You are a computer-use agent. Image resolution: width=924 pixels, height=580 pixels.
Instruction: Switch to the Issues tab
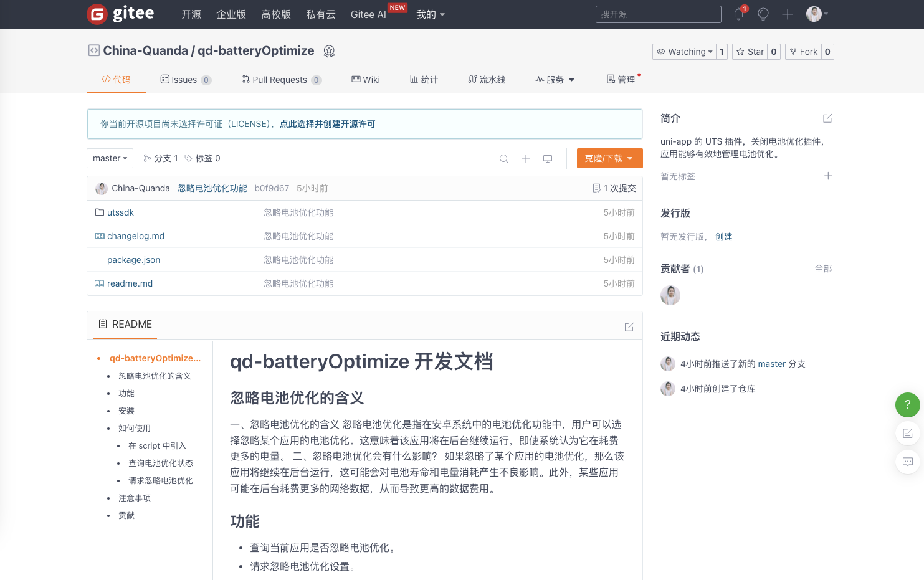click(186, 80)
